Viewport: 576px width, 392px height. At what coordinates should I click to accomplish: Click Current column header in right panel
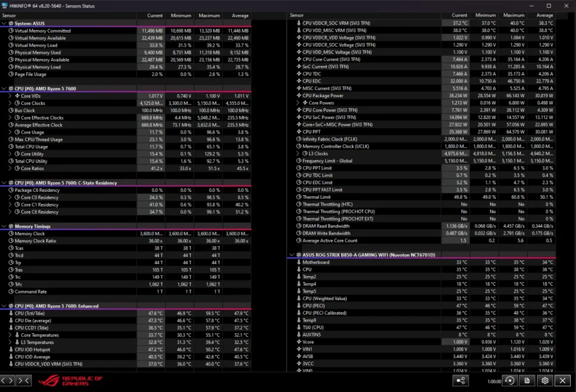[456, 15]
